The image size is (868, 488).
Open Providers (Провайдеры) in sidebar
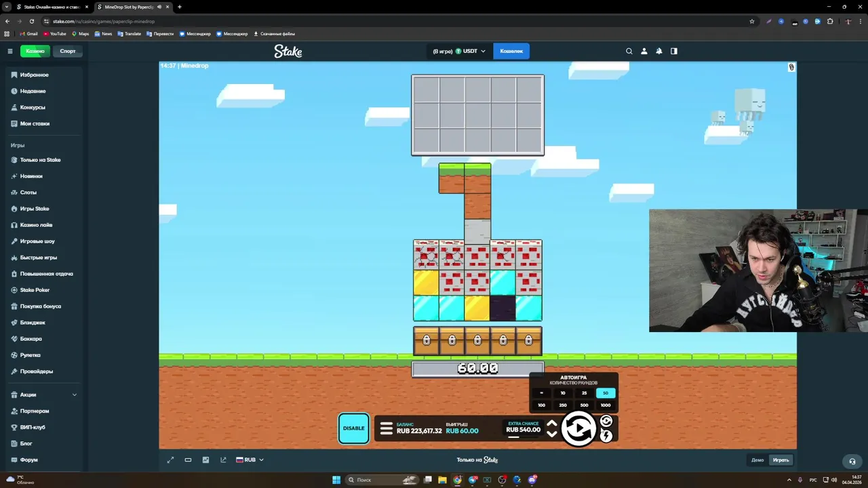pos(44,371)
